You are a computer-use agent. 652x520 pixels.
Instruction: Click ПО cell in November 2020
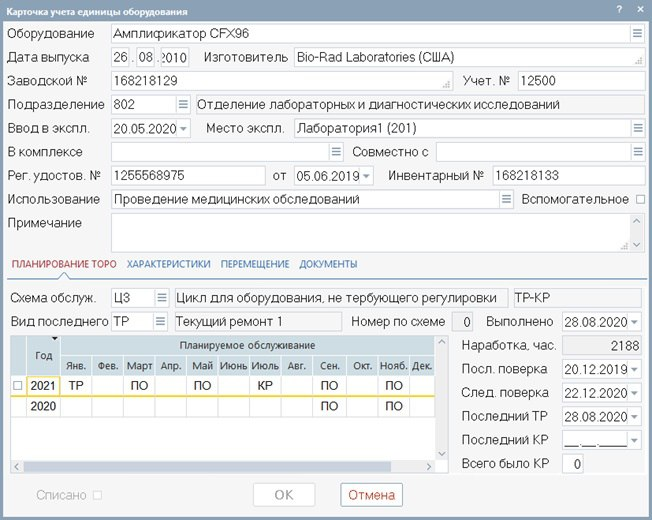coord(393,406)
